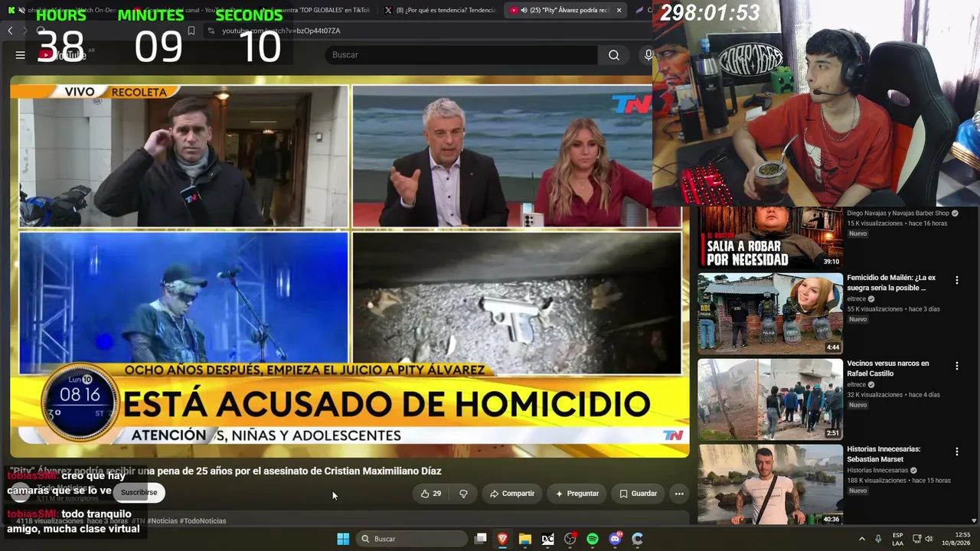Click the Compartir share button

[x=512, y=494]
